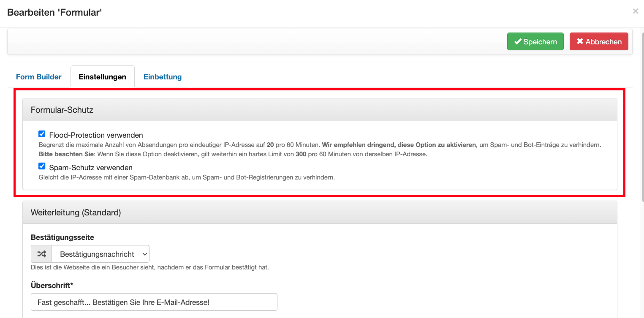Click the X icon on Abbrechen
Viewport: 644px width, 318px height.
(580, 41)
